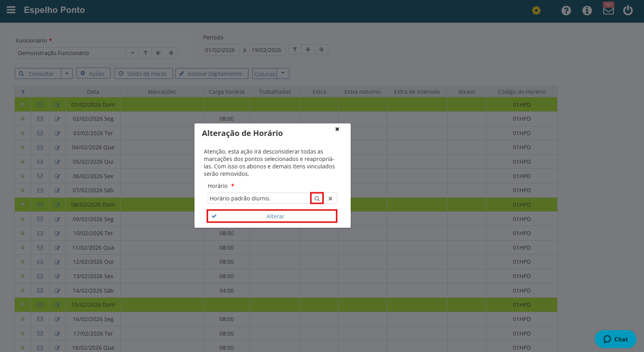The height and width of the screenshot is (352, 644).
Task: Click the 15/02/2026 Dom date cell
Action: point(93,305)
